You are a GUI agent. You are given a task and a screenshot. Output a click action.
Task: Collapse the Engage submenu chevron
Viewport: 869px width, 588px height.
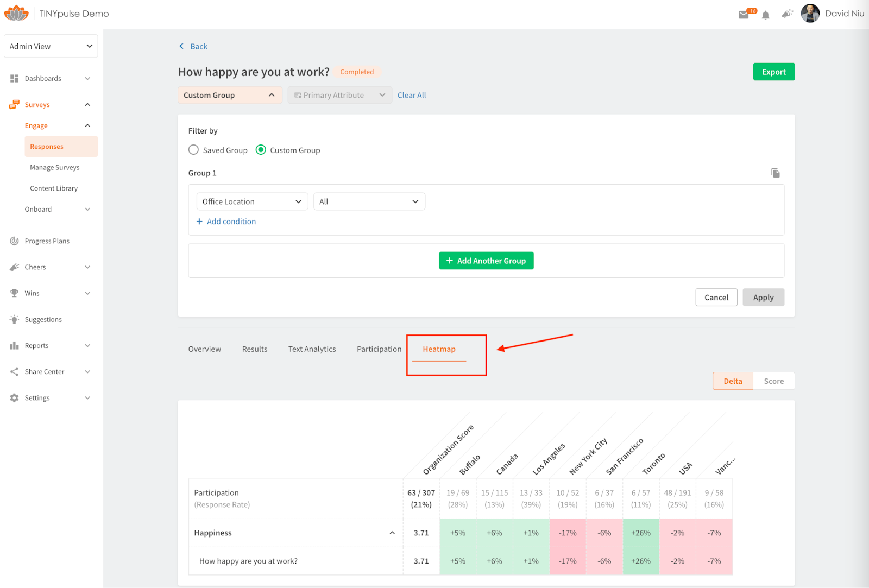87,125
